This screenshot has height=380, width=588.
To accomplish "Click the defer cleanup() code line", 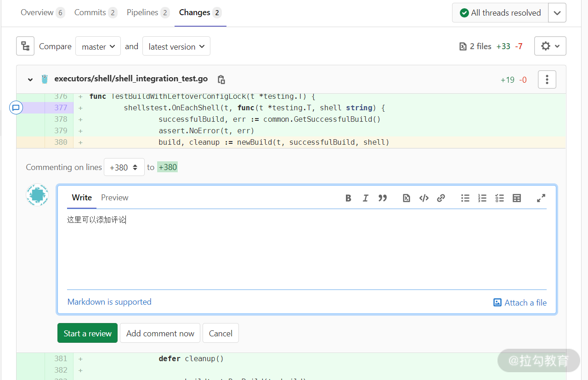I will (x=191, y=358).
